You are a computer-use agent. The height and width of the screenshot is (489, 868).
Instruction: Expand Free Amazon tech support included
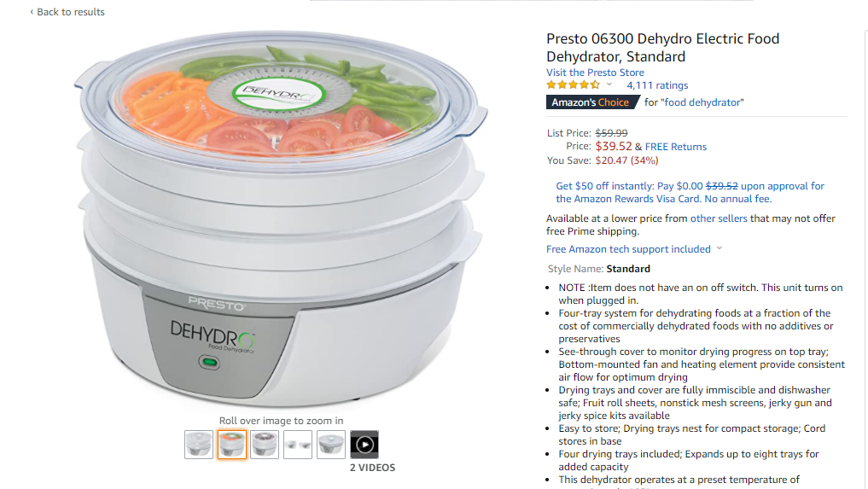(628, 249)
